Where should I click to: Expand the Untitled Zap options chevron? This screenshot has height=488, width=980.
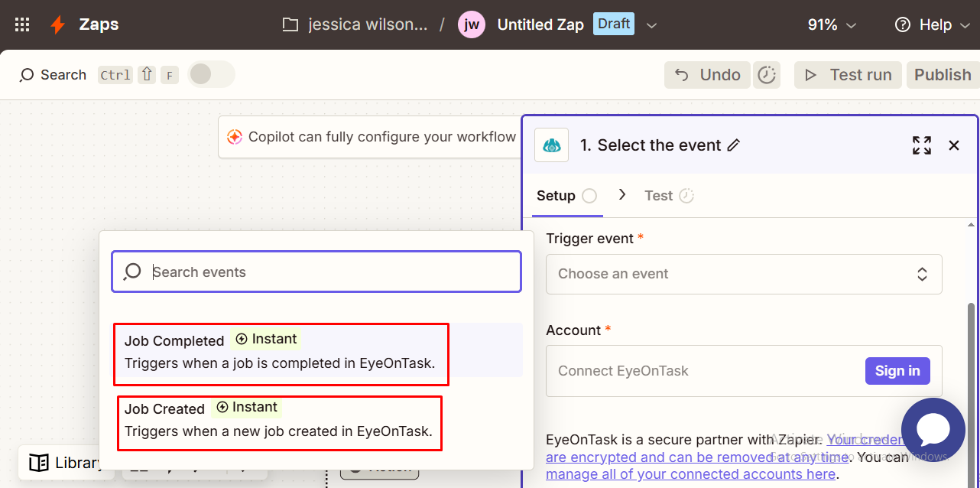coord(651,25)
